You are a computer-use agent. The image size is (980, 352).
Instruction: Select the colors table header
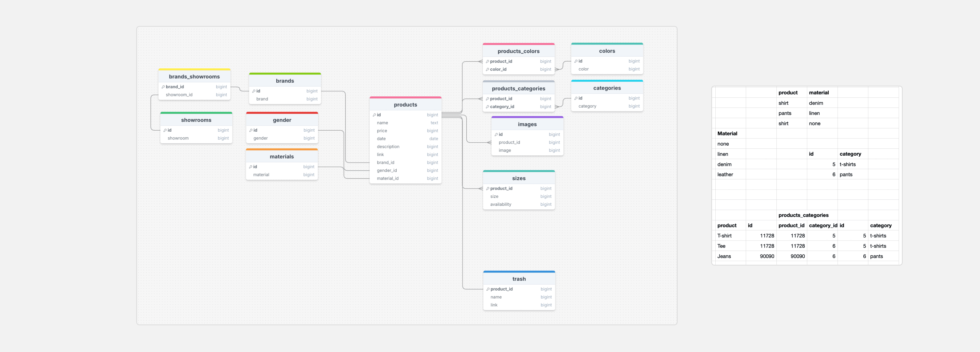click(x=607, y=51)
